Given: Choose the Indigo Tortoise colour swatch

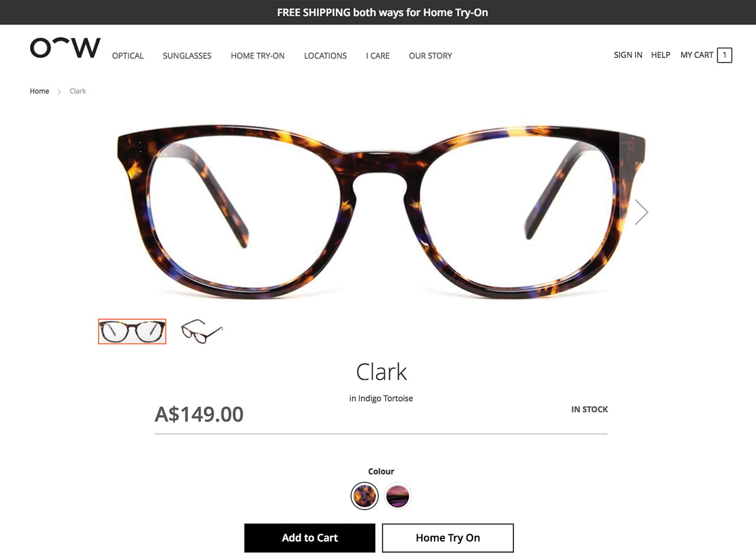Looking at the screenshot, I should point(364,496).
